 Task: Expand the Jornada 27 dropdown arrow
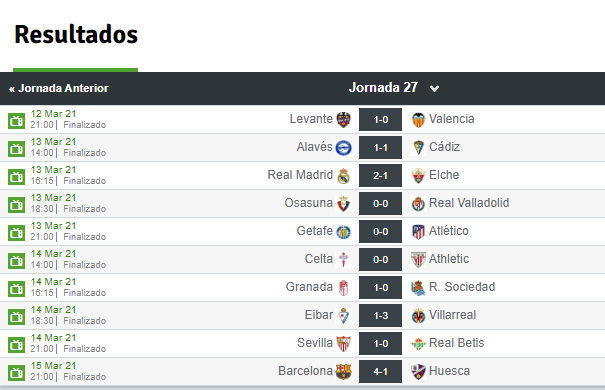[434, 89]
